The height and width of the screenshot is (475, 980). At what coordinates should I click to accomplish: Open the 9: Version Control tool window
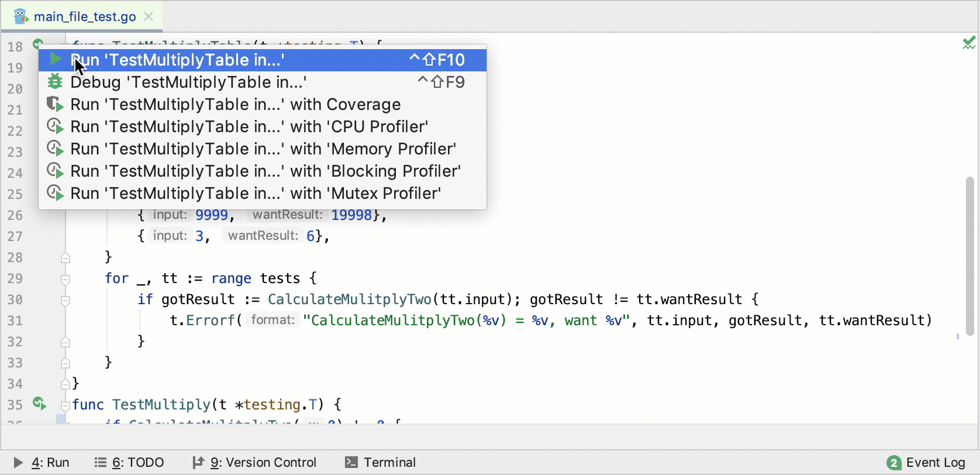[254, 462]
